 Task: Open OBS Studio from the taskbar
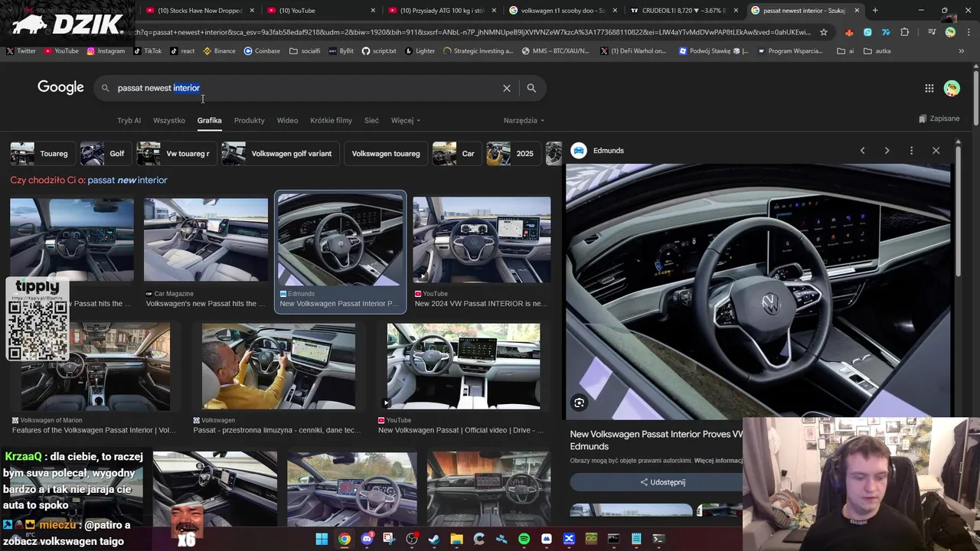412,539
